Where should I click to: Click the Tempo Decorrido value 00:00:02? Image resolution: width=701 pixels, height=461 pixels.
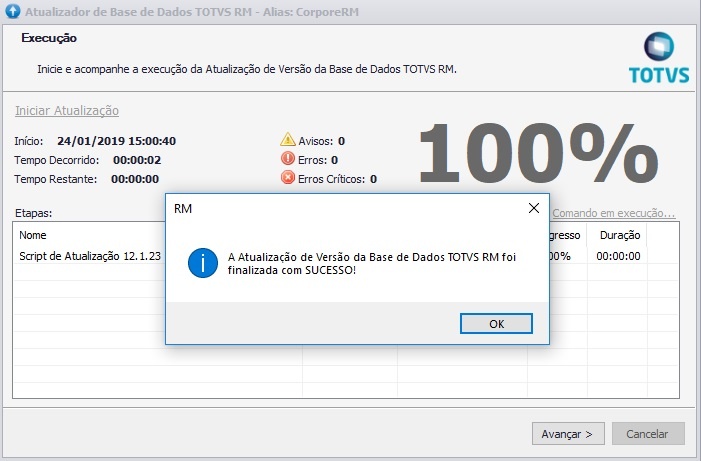[137, 160]
